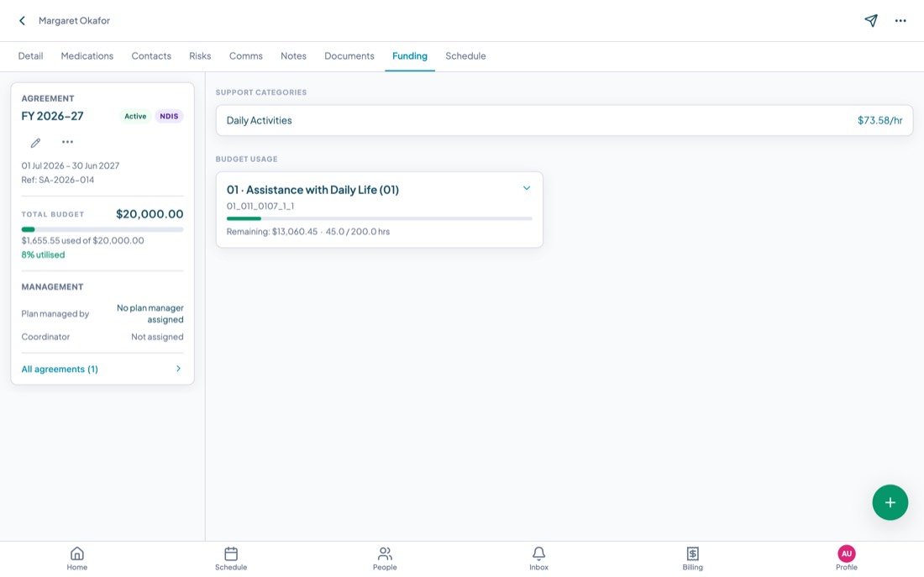Select the Funding tab
This screenshot has width=924, height=577.
pyautogui.click(x=410, y=56)
